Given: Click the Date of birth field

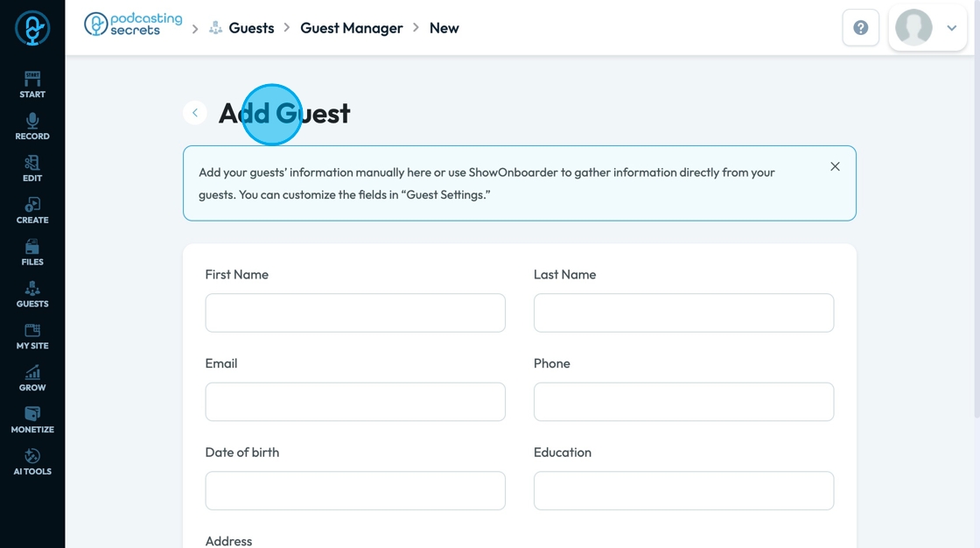Looking at the screenshot, I should pos(355,490).
